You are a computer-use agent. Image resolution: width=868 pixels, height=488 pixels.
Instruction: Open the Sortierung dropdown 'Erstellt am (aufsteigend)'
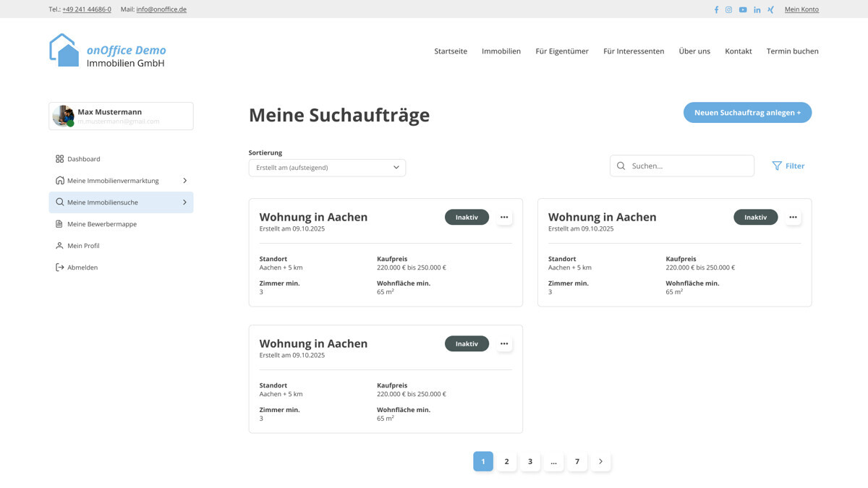[x=327, y=167]
